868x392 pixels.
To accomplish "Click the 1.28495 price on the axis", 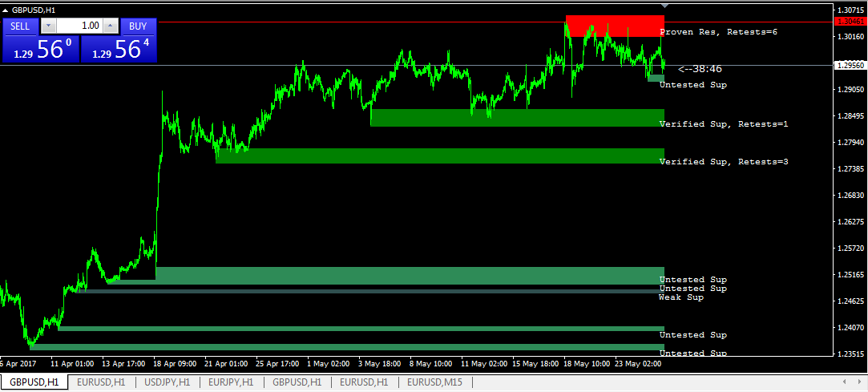I will coord(850,115).
